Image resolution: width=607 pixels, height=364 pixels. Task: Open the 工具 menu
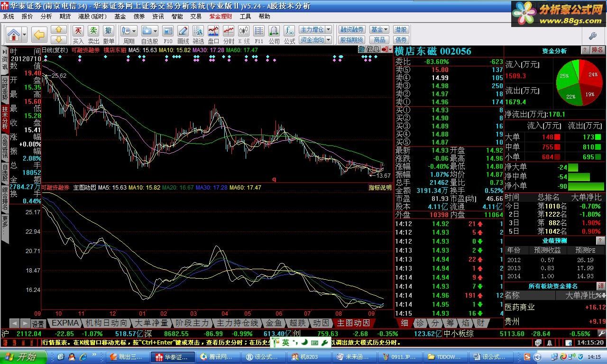click(245, 16)
